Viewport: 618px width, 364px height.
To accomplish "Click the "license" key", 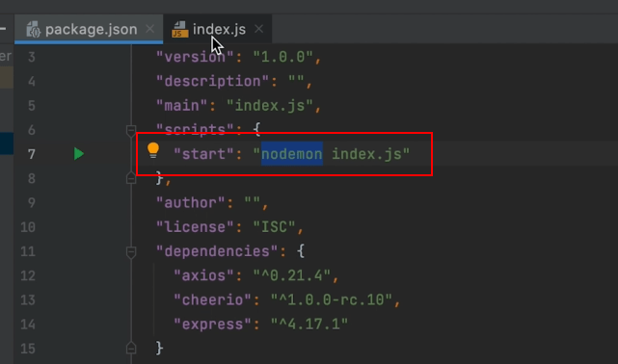I will click(x=196, y=227).
